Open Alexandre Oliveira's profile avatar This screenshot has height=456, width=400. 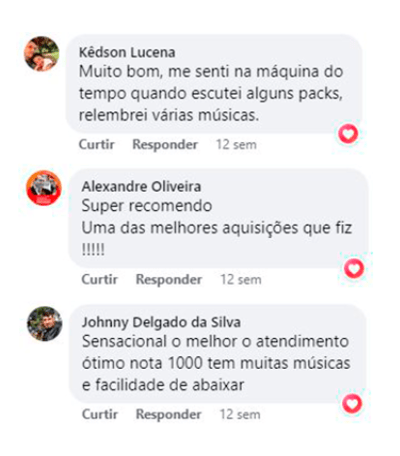(44, 188)
